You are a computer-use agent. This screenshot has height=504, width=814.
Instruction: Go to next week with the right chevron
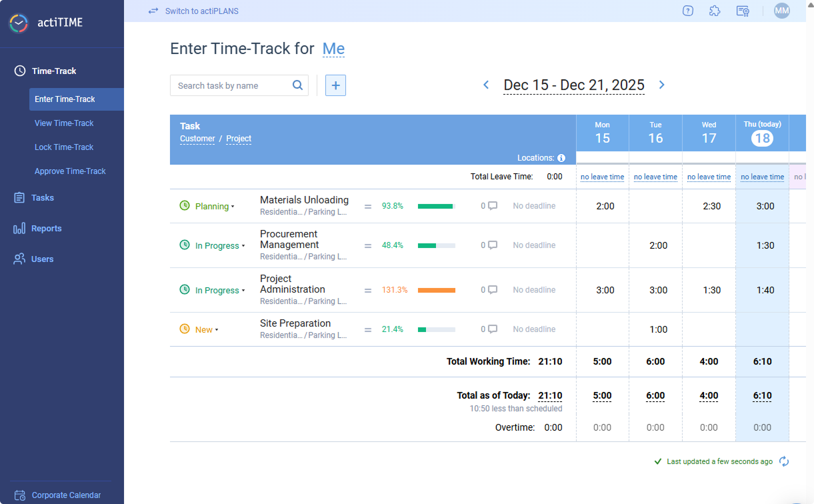[x=661, y=85]
